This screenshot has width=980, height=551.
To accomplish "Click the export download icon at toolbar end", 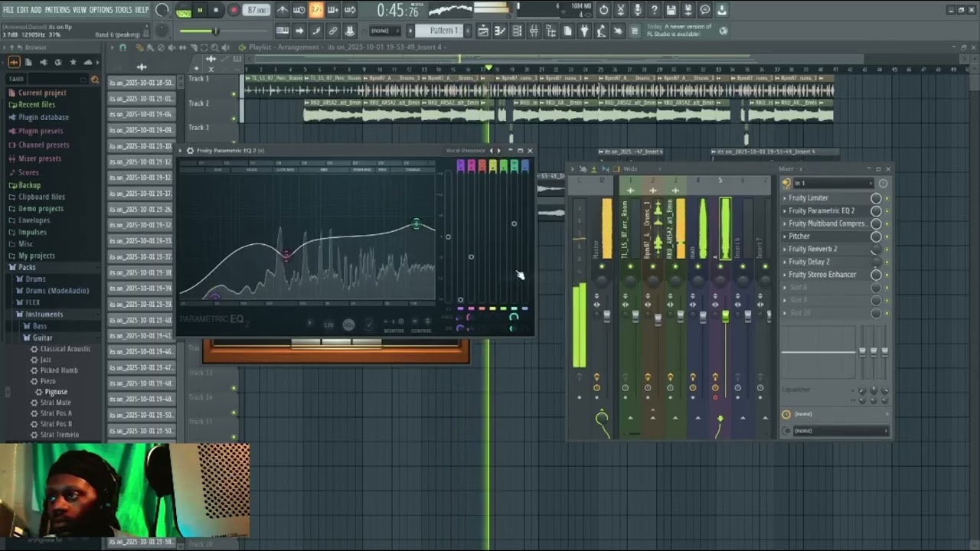I will 721,10.
